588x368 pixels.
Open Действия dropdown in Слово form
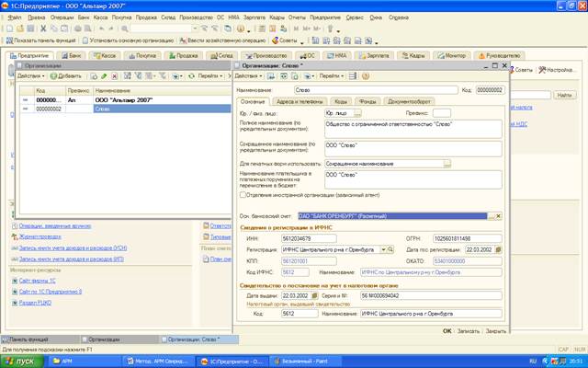(248, 76)
